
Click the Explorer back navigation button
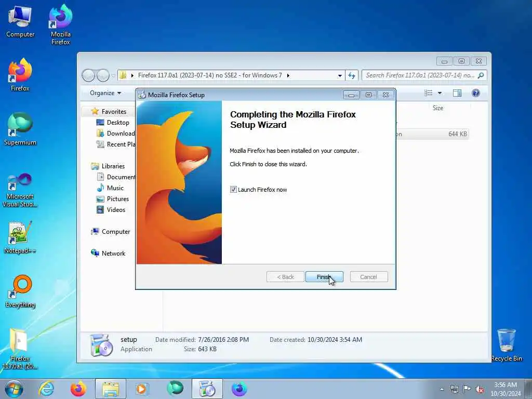(88, 75)
